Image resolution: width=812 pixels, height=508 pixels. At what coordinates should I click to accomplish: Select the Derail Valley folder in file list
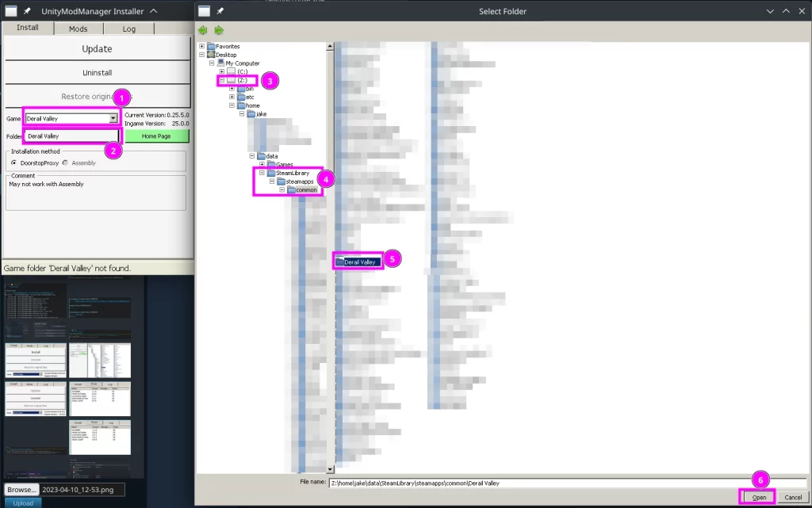click(x=359, y=262)
